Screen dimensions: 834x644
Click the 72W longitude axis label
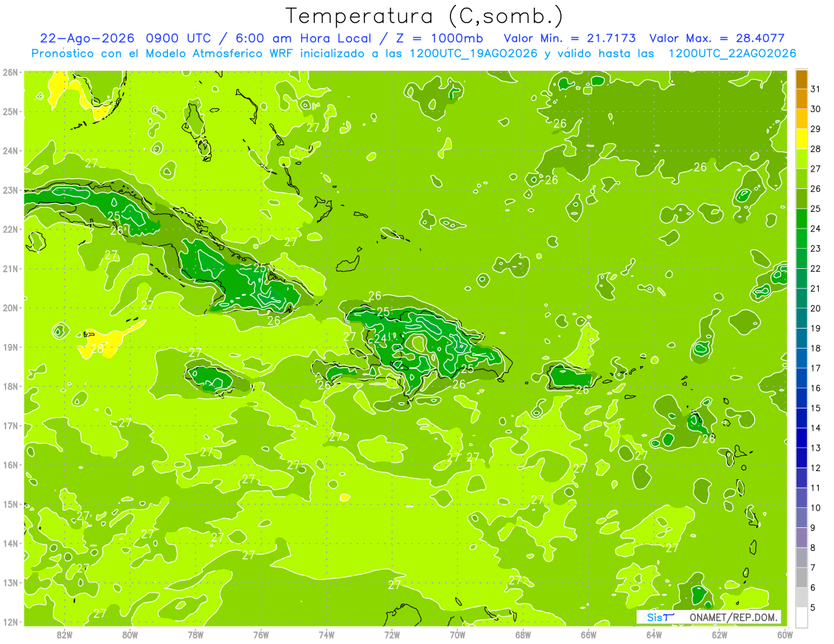tap(392, 634)
